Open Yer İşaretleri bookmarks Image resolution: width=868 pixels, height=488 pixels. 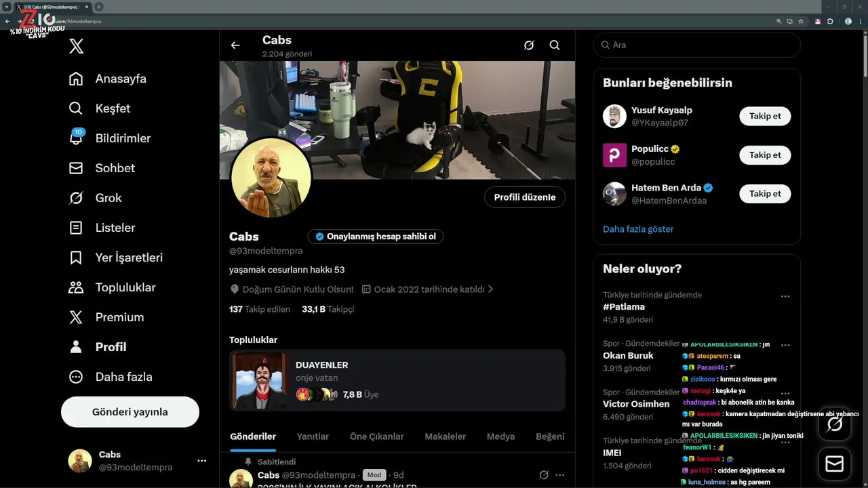coord(116,258)
